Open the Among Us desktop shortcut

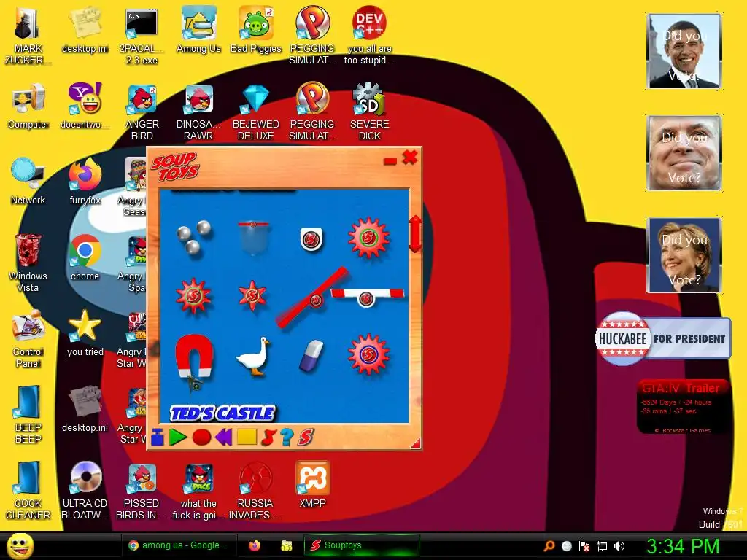(x=198, y=30)
